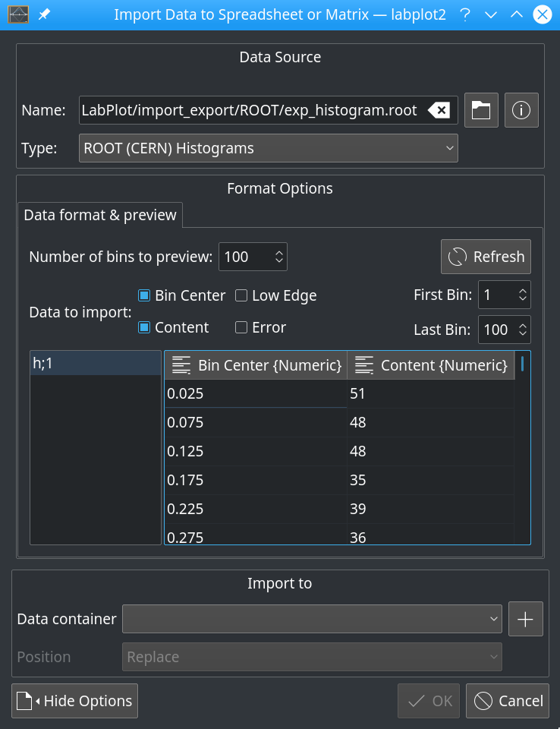Click Content {Numeric} column header
Viewport: 560px width, 729px height.
431,365
